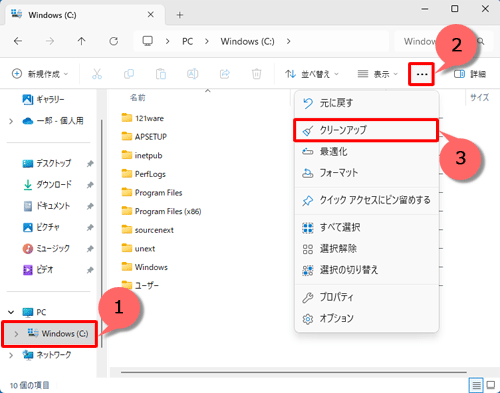
Task: Sort by the 名前 column header
Action: pos(138,97)
